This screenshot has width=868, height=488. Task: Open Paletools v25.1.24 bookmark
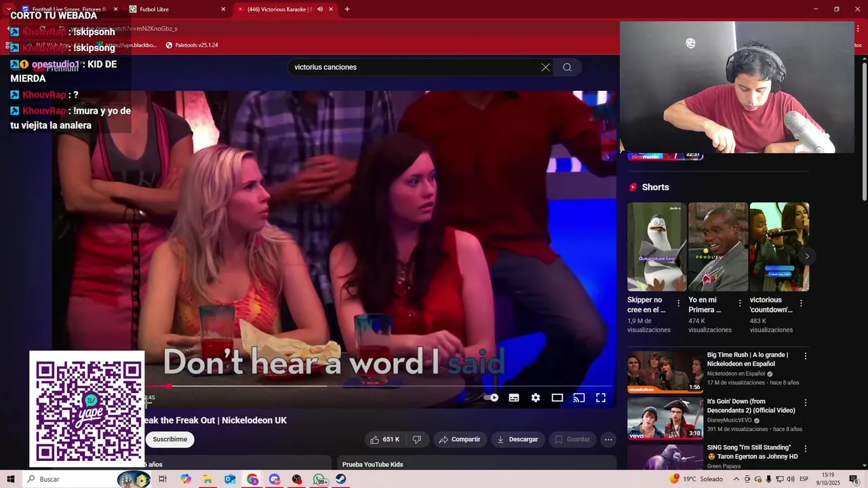click(x=192, y=45)
